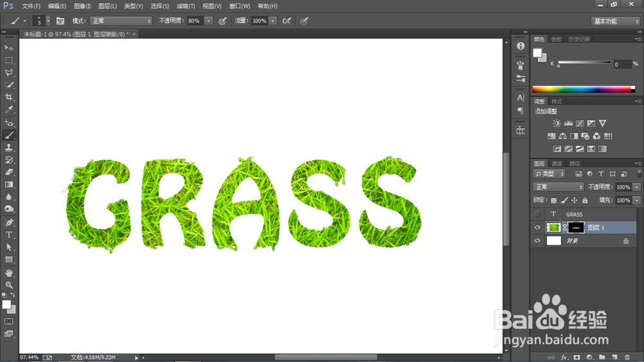The width and height of the screenshot is (644, 362).
Task: Toggle lock transparent pixels
Action: pos(554,200)
